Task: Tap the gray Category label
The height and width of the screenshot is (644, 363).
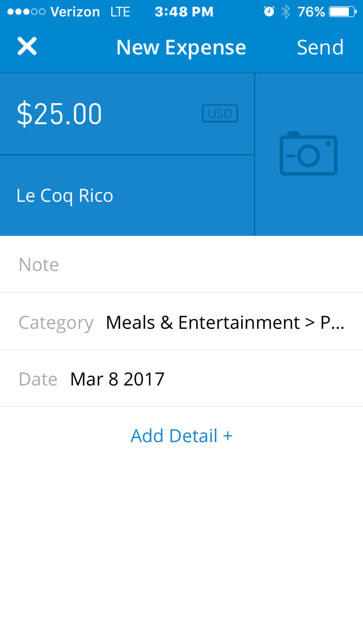Action: click(x=56, y=322)
